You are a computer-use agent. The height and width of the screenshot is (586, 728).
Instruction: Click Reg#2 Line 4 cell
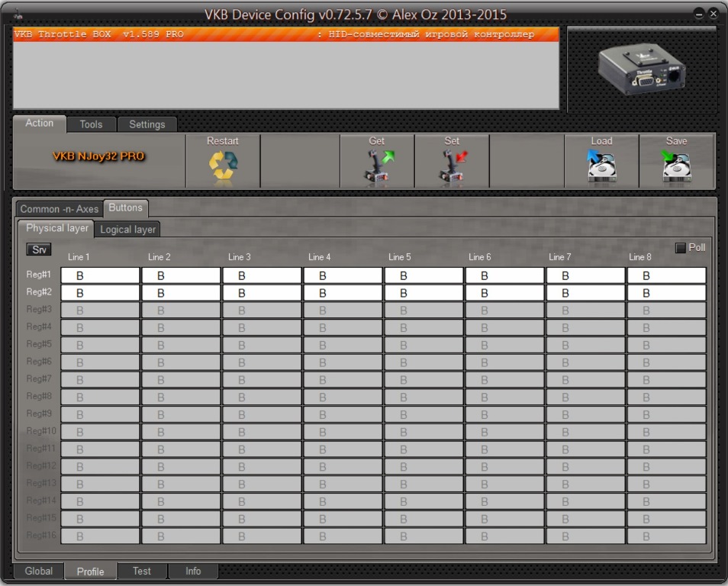pyautogui.click(x=343, y=293)
